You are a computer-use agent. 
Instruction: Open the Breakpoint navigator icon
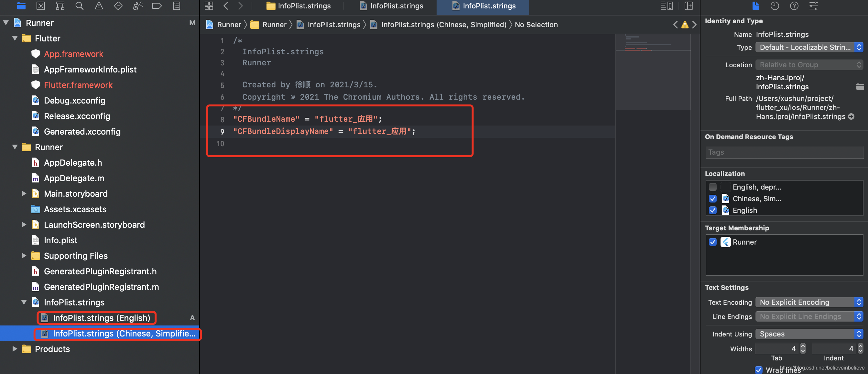[157, 6]
